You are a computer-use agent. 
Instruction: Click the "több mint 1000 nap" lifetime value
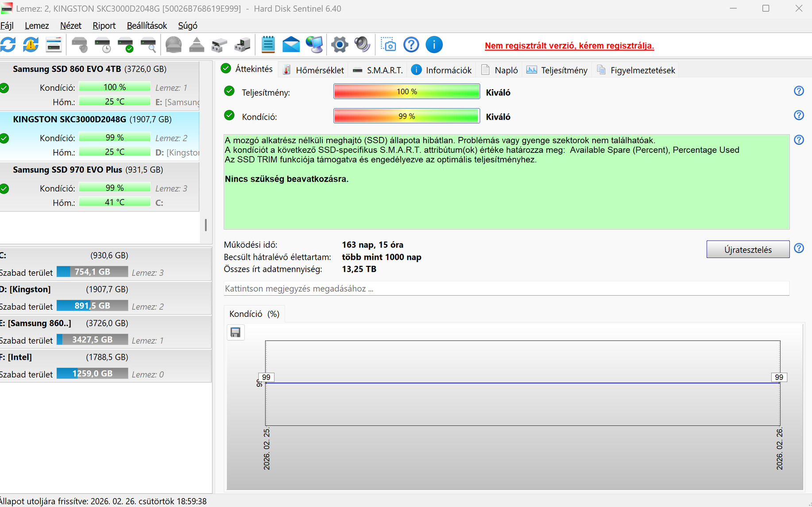tap(382, 257)
